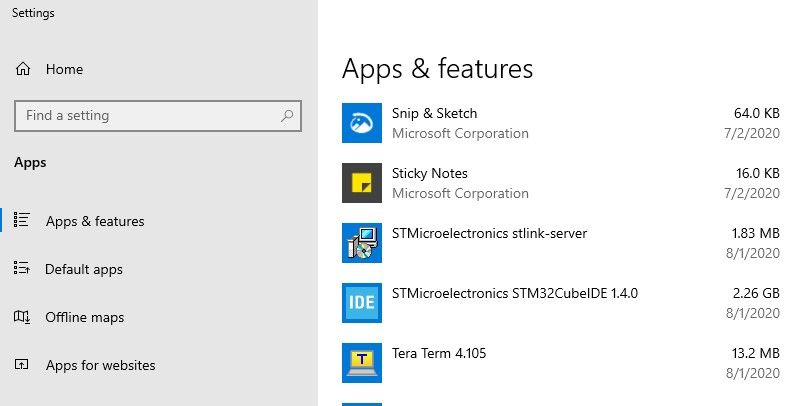Click the Apps section label in sidebar
805x406 pixels.
click(x=30, y=163)
